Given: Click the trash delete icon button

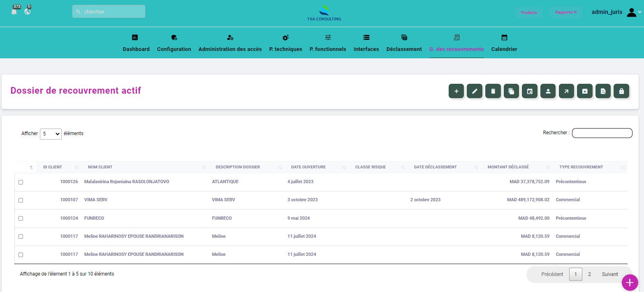Looking at the screenshot, I should 493,91.
